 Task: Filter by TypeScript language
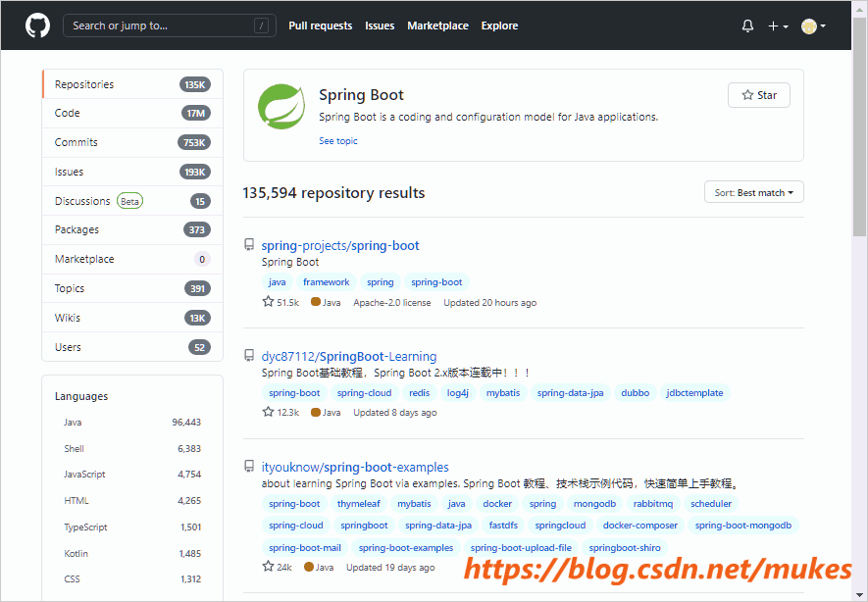(x=132, y=527)
